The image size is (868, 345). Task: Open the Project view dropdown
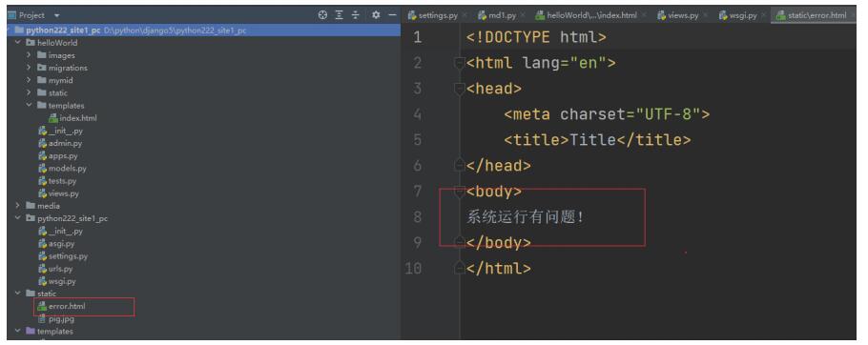57,15
